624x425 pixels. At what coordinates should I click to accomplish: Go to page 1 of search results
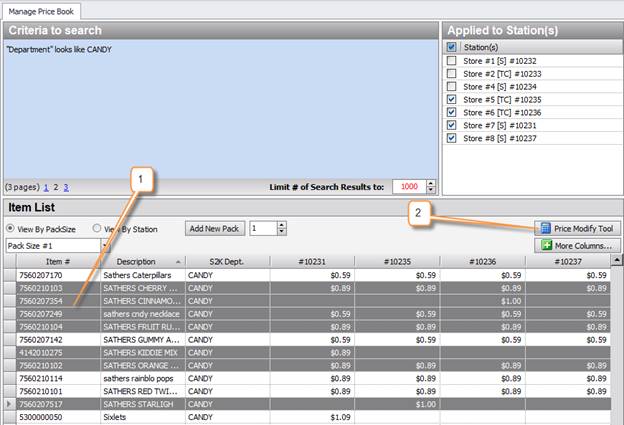point(45,187)
